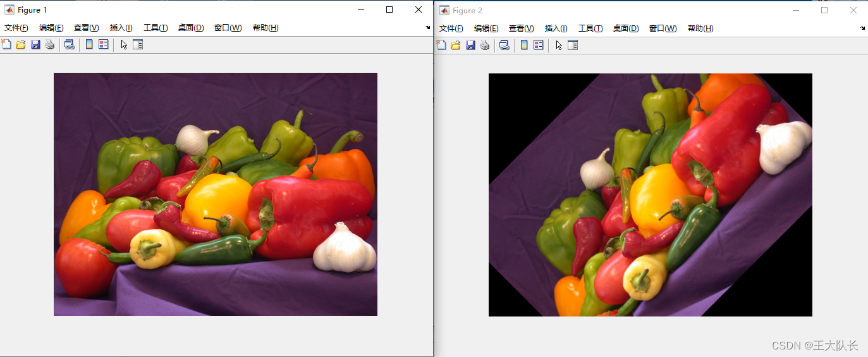This screenshot has width=868, height=357.
Task: Click 帮助(H) in Figure 1 menu bar
Action: [266, 28]
